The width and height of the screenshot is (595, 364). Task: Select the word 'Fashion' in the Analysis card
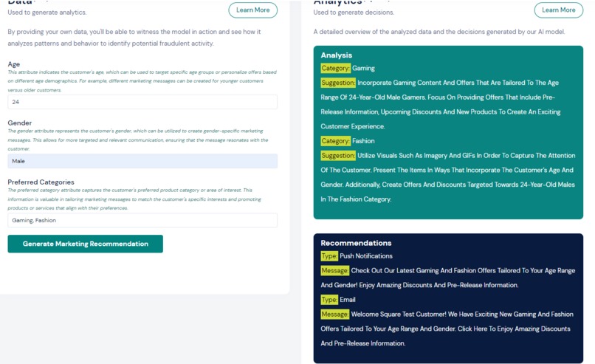click(x=363, y=141)
